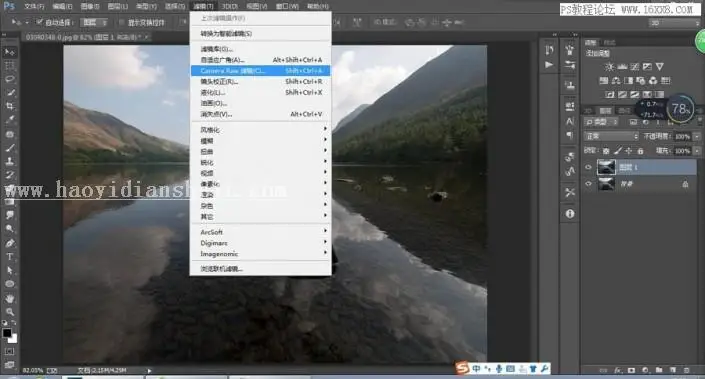Screen dimensions: 705x379
Task: Add a Brightness/Contrast adjustment
Action: [x=609, y=67]
